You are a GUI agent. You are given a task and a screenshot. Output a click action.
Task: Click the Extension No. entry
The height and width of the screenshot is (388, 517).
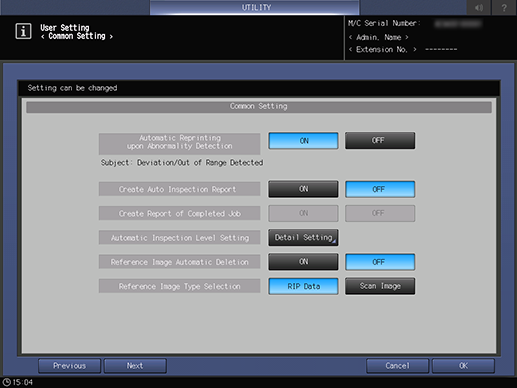click(403, 50)
